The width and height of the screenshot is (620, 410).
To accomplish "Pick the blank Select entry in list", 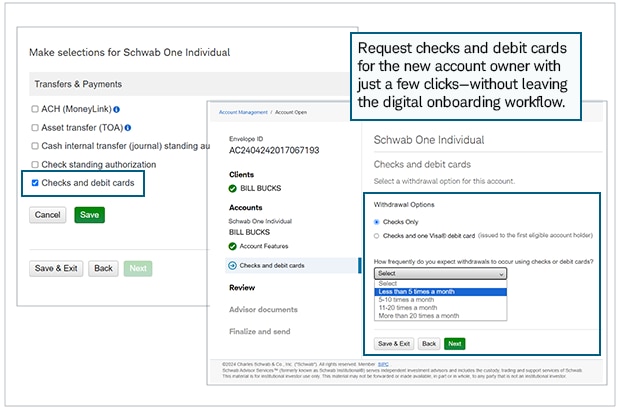I will click(x=440, y=284).
